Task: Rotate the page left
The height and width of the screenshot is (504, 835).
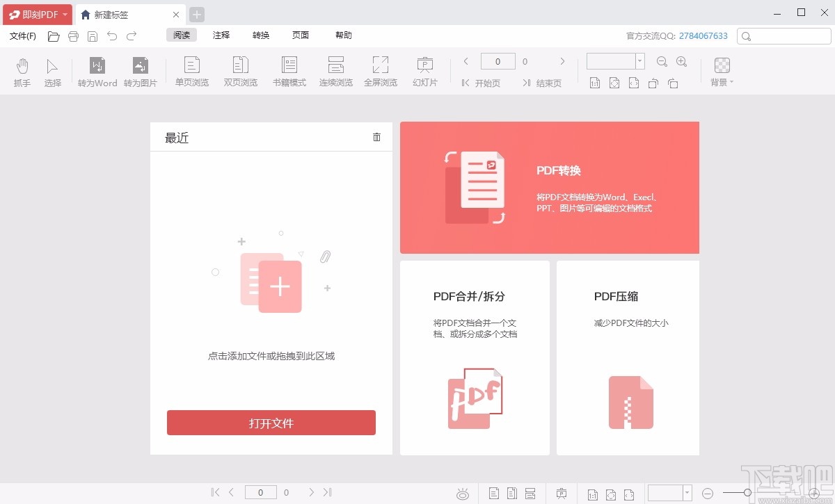Action: tap(653, 83)
